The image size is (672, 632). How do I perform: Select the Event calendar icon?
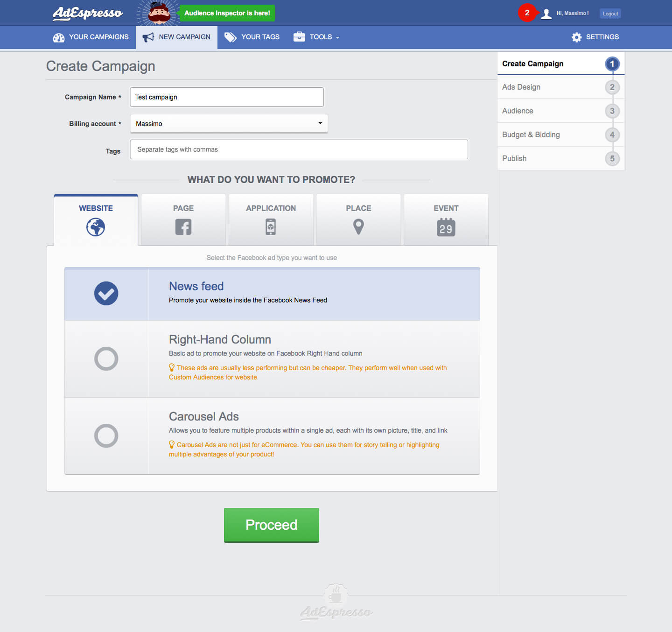[446, 227]
